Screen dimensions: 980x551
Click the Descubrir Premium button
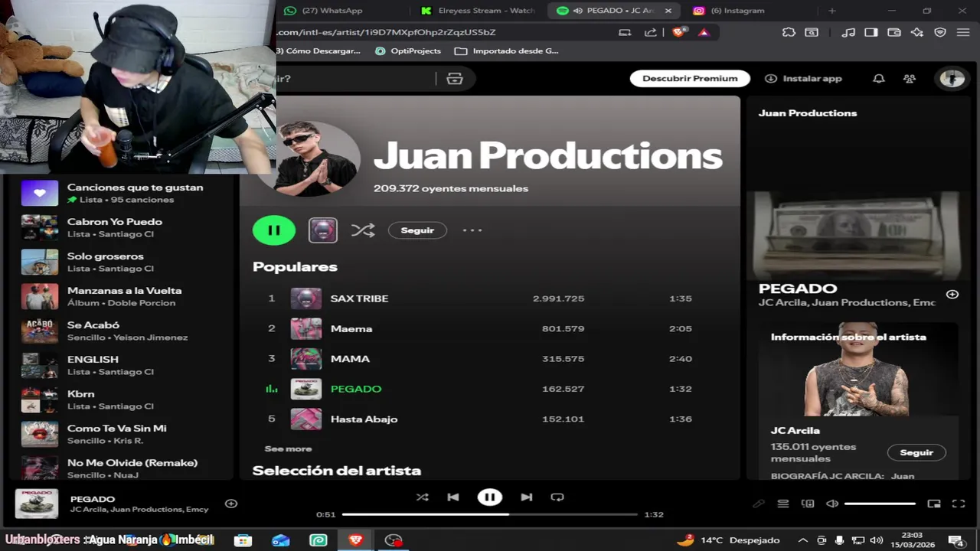point(690,78)
